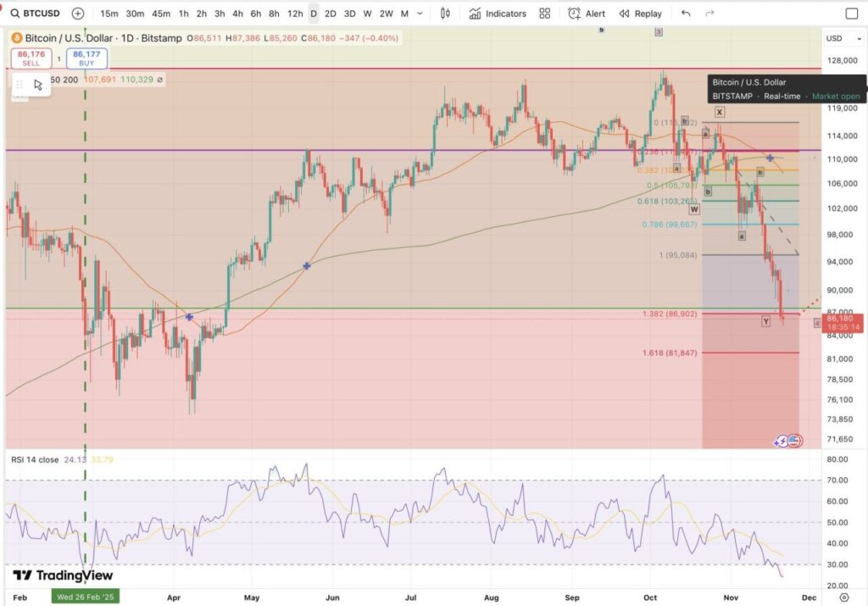Select the RSI 14 close indicator label
This screenshot has width=868, height=606.
(34, 460)
